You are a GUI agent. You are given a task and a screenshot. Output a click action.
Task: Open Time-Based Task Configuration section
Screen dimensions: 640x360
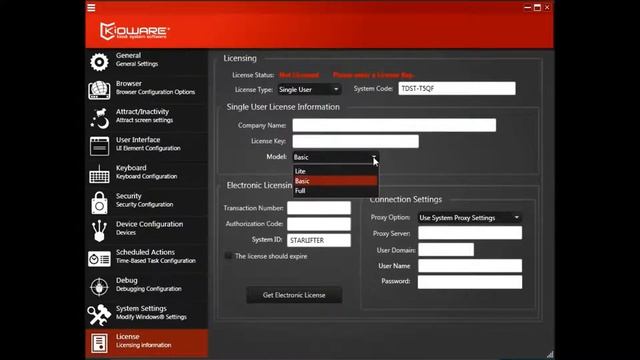147,259
